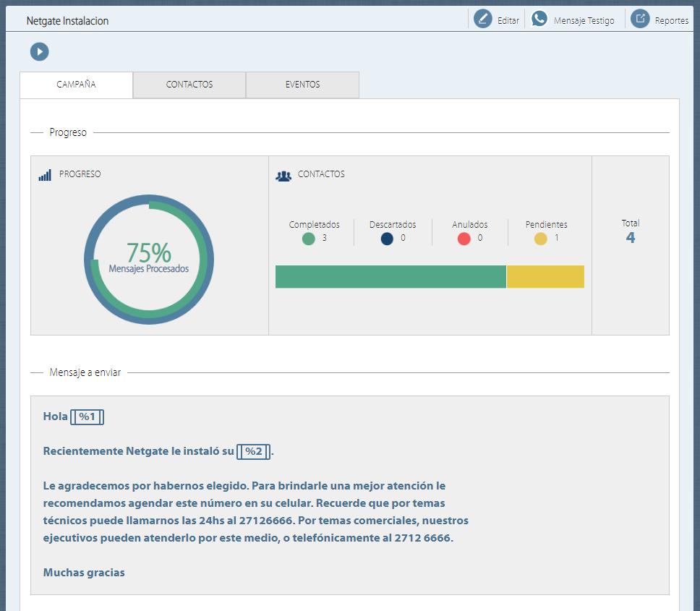The image size is (700, 611).
Task: Click 'Recientemente Netgate le instaló su' line
Action: [x=138, y=451]
